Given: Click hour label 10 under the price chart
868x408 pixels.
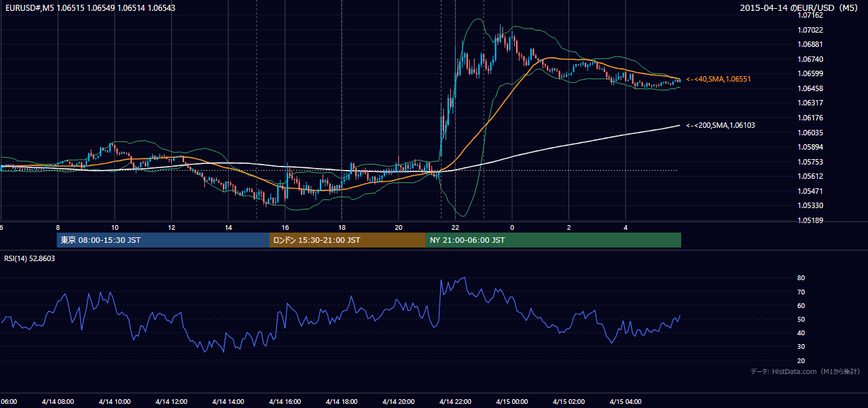Looking at the screenshot, I should tap(115, 228).
